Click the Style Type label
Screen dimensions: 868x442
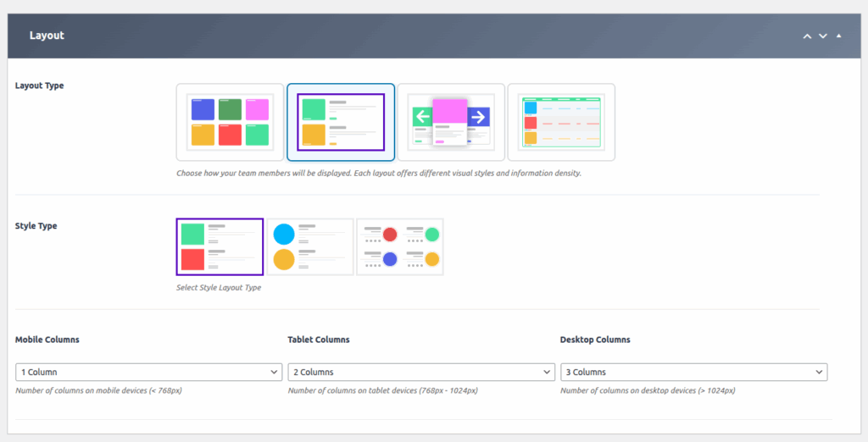(36, 226)
